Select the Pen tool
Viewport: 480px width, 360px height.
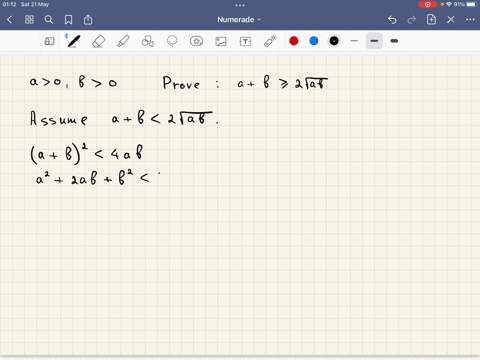click(73, 41)
